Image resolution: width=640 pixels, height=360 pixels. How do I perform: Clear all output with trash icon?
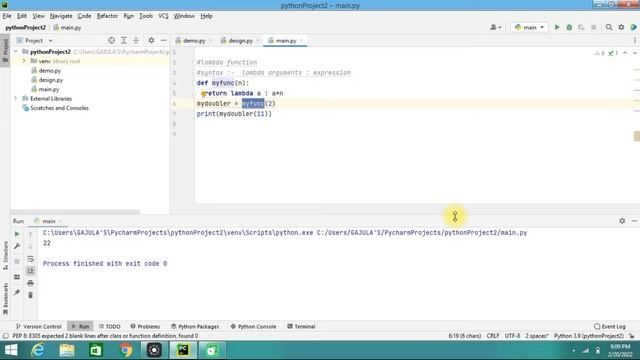pyautogui.click(x=30, y=295)
